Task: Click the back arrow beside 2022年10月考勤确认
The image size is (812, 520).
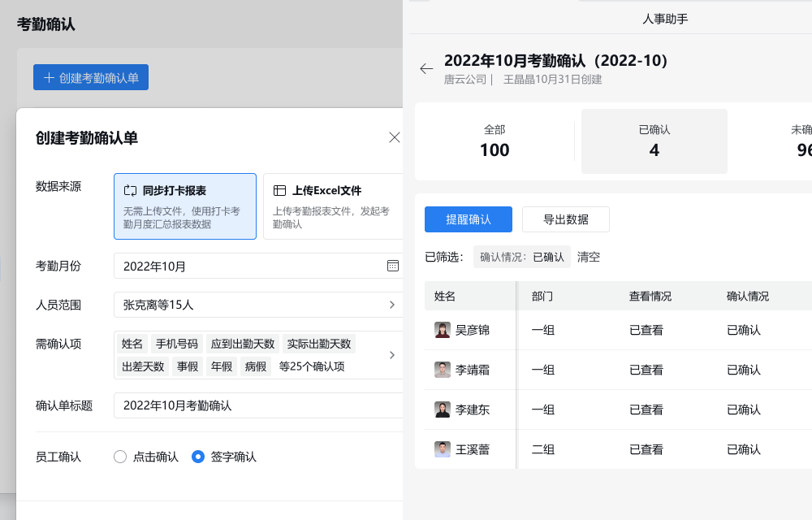Action: click(x=426, y=69)
